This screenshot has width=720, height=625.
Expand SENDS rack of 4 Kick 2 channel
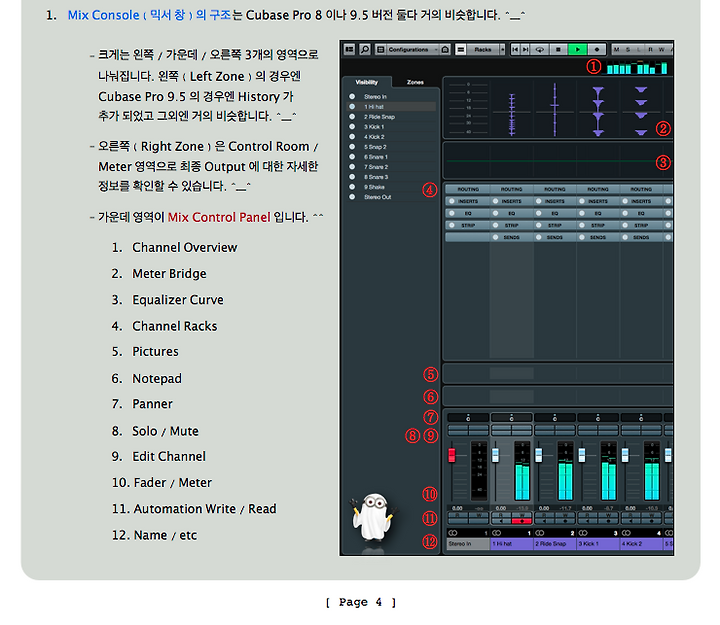641,237
